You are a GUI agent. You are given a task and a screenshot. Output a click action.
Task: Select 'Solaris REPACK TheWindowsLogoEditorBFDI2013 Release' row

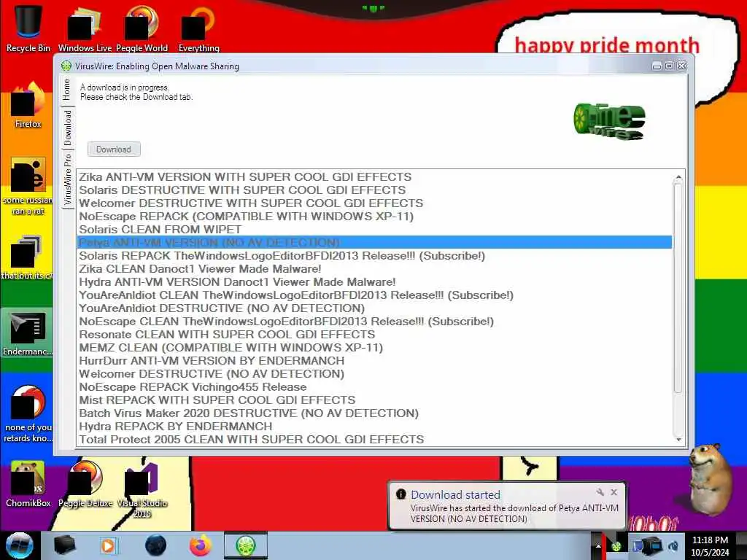click(374, 256)
